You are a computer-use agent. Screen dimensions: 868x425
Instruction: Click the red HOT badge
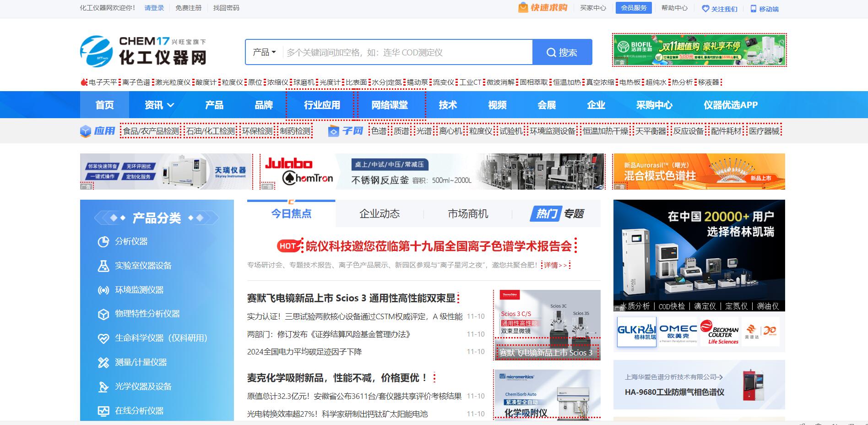(288, 246)
